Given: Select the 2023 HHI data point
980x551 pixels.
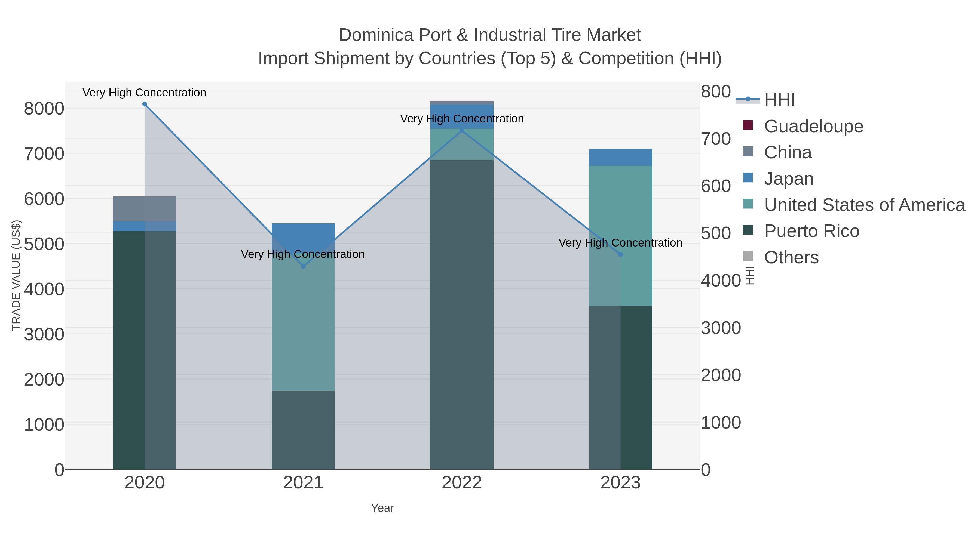Looking at the screenshot, I should pos(620,254).
